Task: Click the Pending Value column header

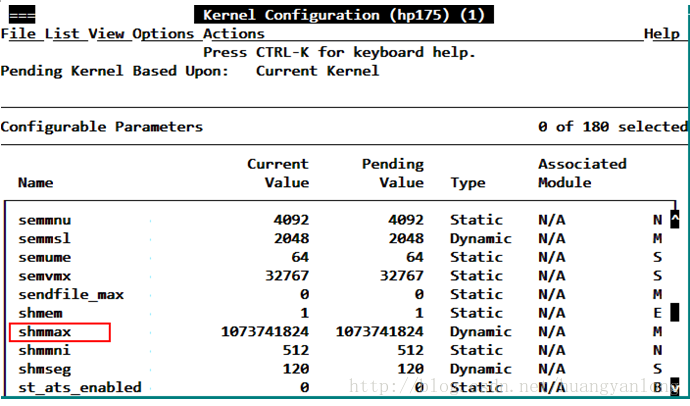Action: (x=393, y=173)
